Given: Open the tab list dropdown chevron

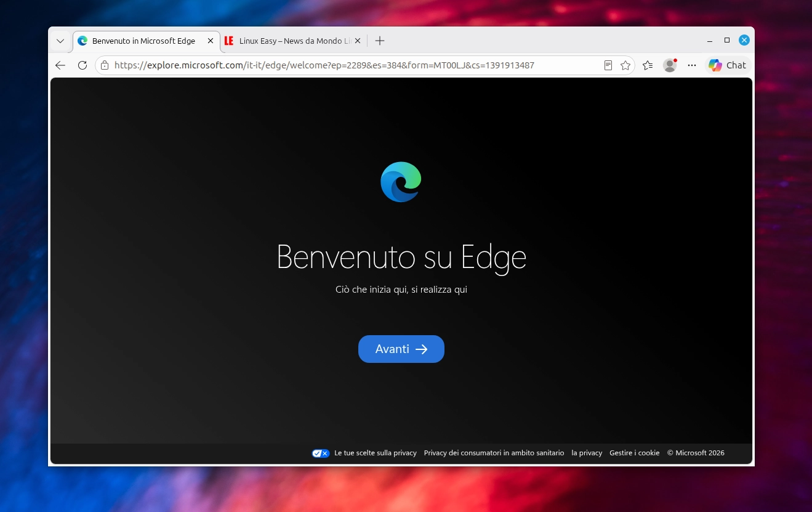Looking at the screenshot, I should [x=60, y=41].
